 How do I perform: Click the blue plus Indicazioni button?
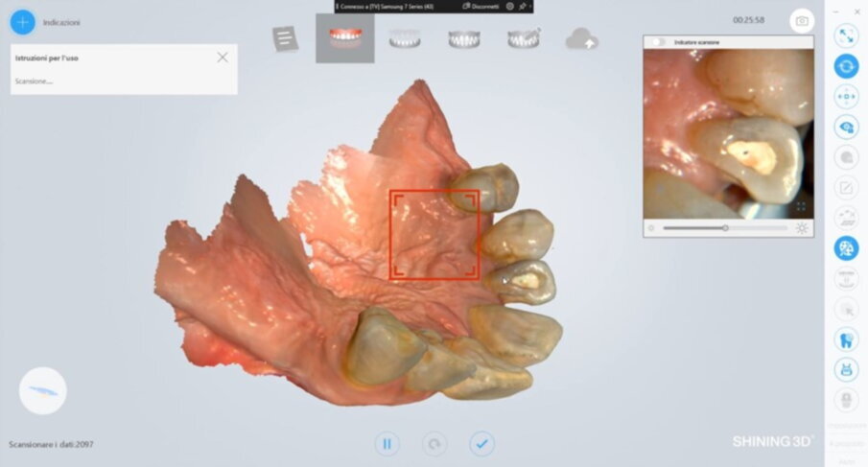22,21
